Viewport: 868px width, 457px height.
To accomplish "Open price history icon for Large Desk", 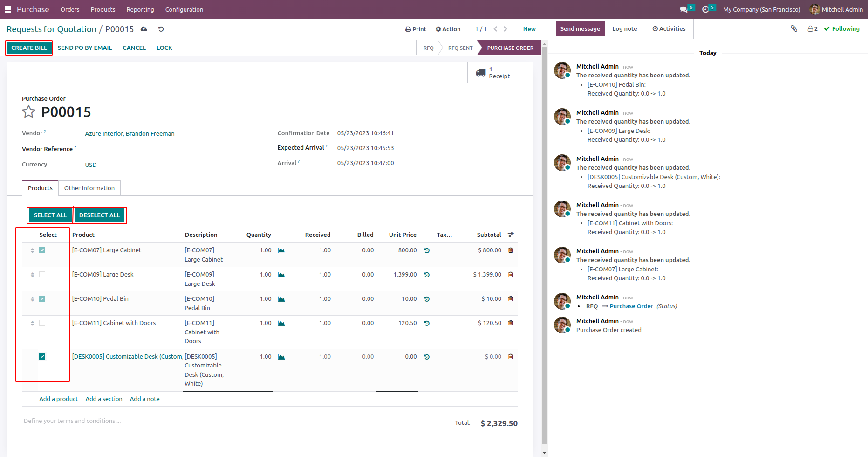I will pos(427,275).
